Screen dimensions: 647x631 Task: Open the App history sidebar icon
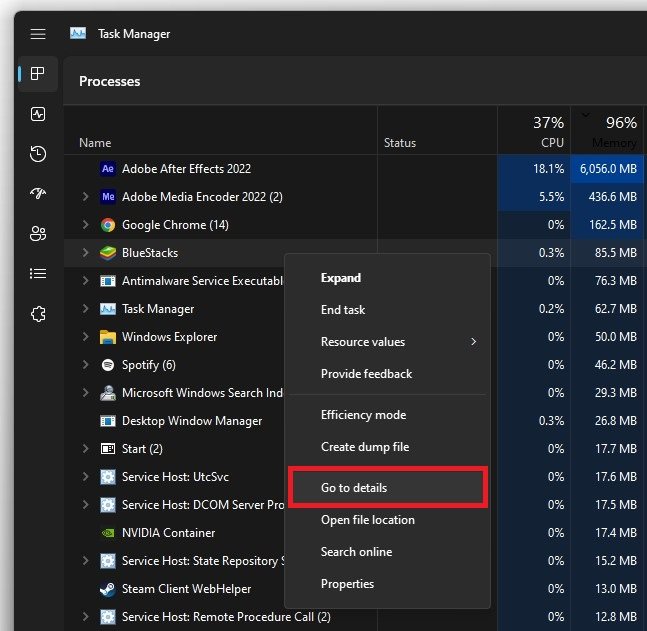tap(38, 154)
